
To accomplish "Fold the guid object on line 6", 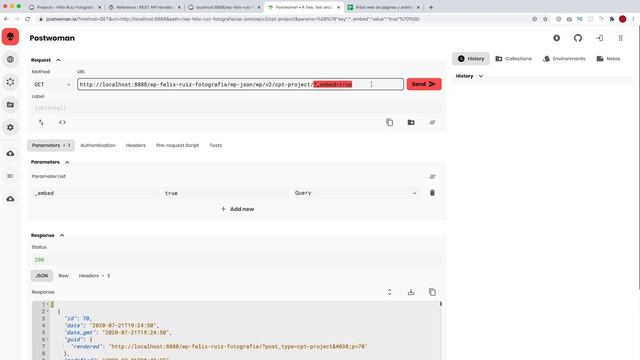I will coord(48,340).
